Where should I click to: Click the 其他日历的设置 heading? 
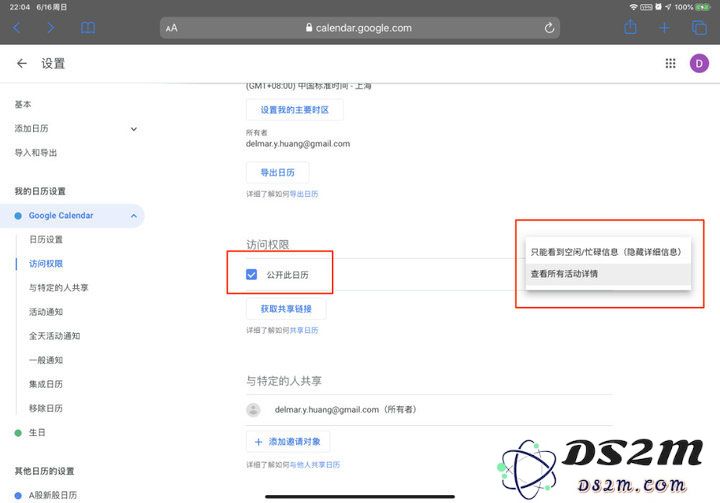44,471
